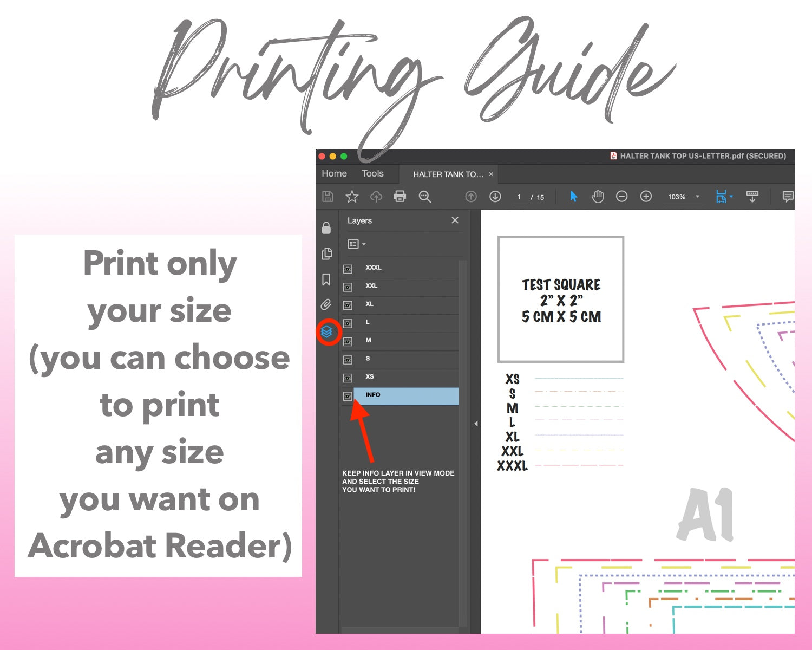Increase zoom with the plus control
The image size is (812, 650).
(x=645, y=197)
